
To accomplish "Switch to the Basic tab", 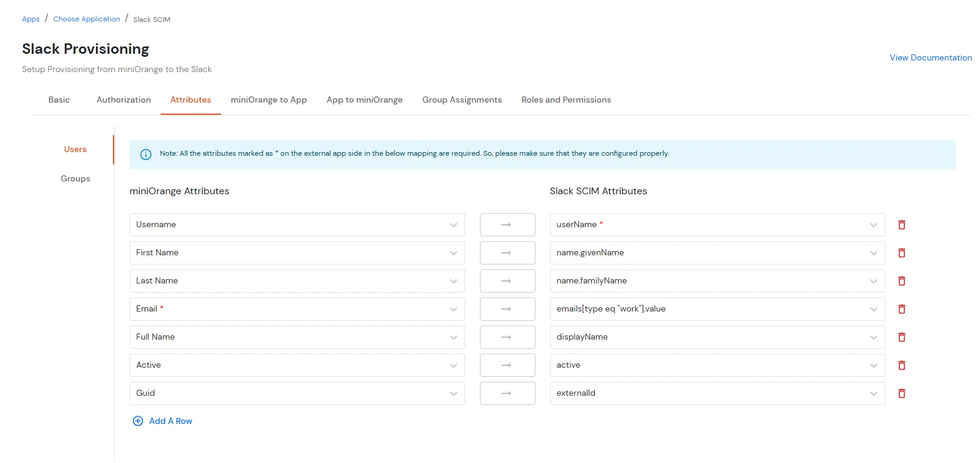I will point(59,100).
